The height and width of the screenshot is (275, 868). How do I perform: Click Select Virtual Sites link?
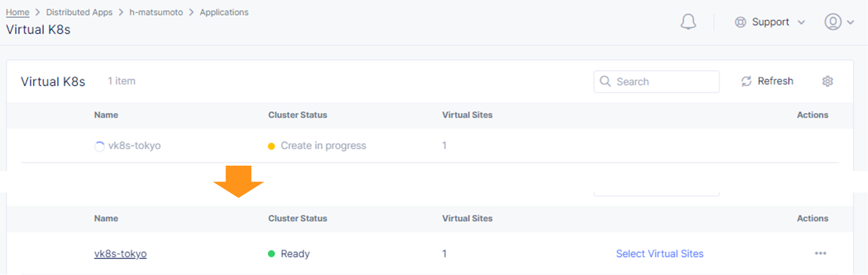(659, 254)
